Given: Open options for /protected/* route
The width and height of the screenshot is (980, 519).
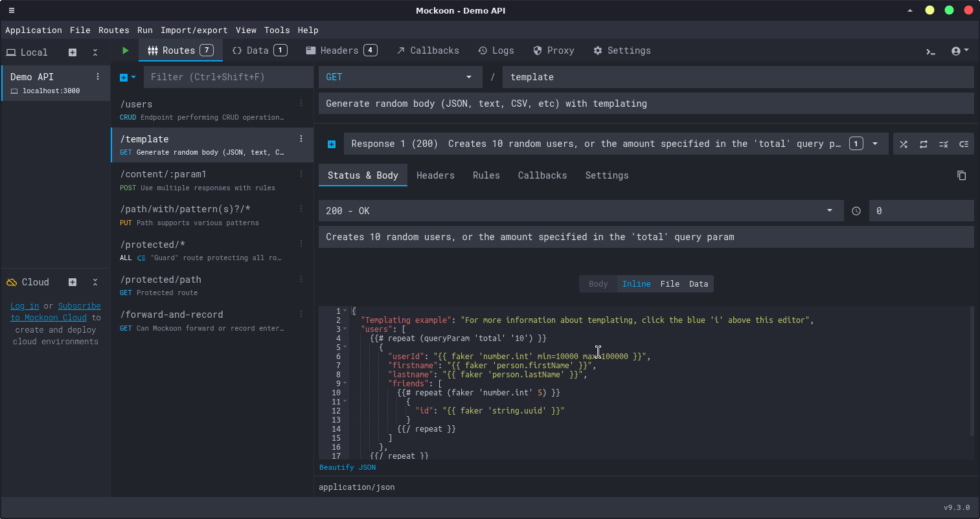Looking at the screenshot, I should 301,244.
